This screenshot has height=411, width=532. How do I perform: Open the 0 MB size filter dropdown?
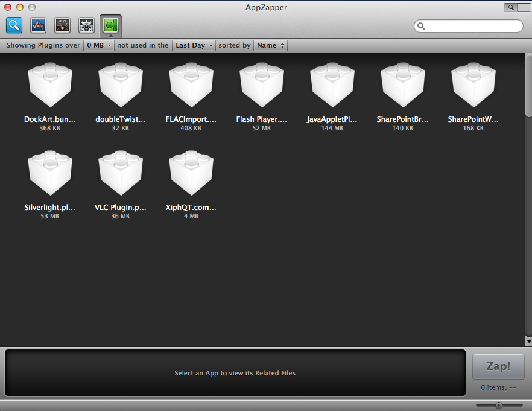(99, 45)
